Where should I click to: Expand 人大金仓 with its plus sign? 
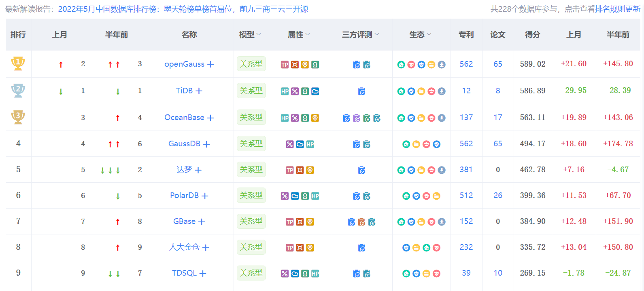click(206, 247)
